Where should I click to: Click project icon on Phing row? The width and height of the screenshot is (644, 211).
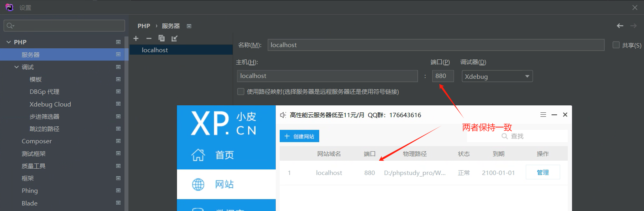coord(118,190)
